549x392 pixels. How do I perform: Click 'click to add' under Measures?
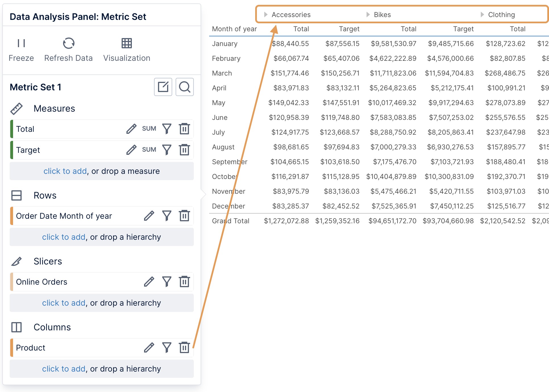[x=65, y=171]
